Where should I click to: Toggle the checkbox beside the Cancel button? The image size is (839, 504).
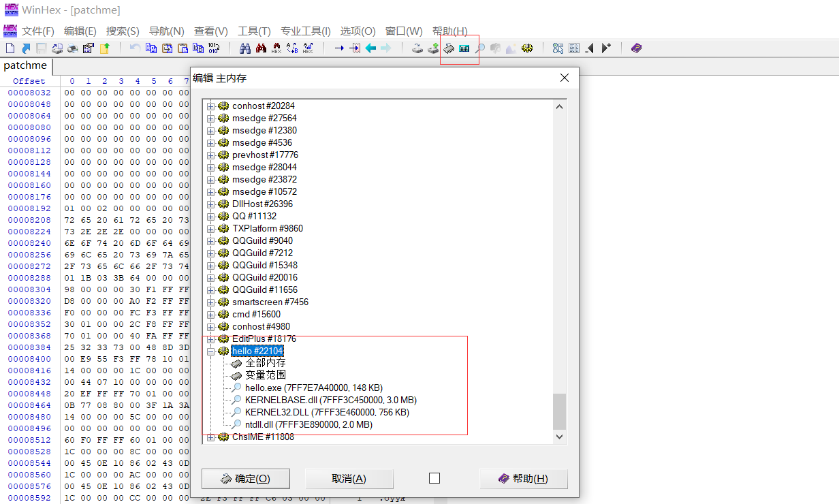point(434,479)
